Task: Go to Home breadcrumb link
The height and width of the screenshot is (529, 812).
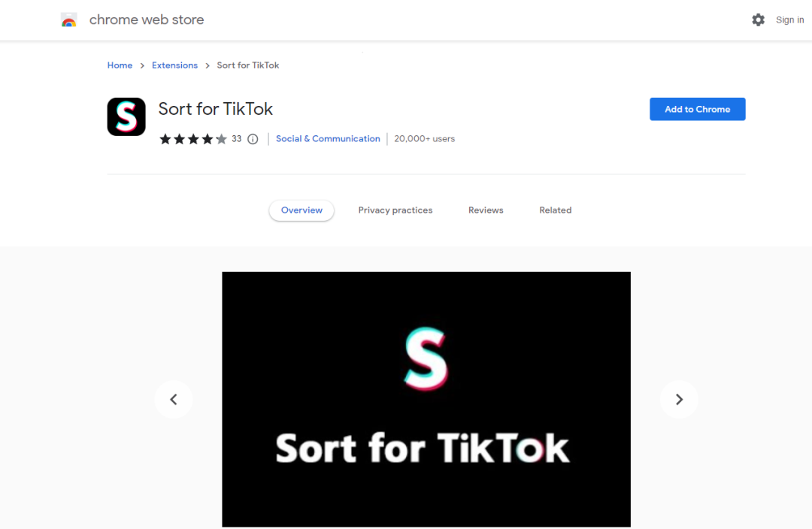Action: pos(120,65)
